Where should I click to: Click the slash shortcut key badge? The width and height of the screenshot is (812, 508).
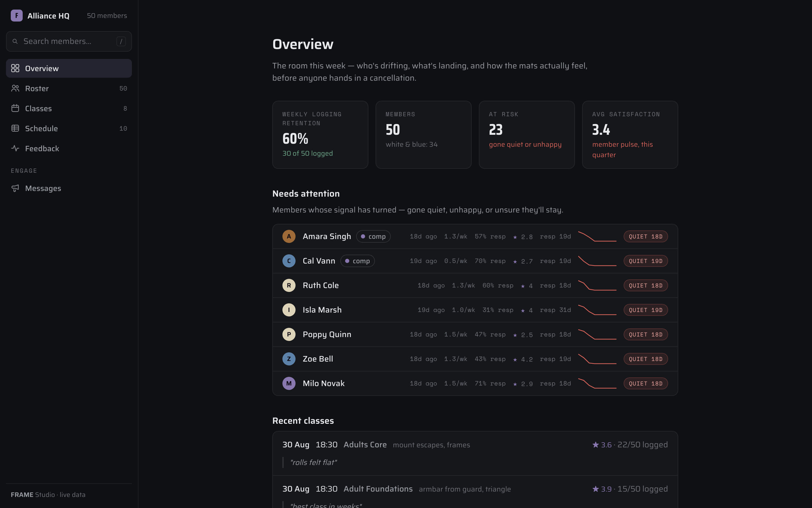tap(121, 41)
